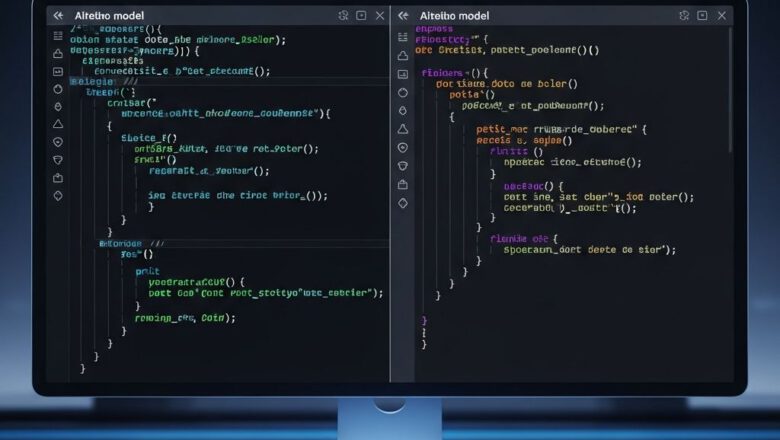Open the list-lines icon in the left pane sidebar

click(58, 36)
